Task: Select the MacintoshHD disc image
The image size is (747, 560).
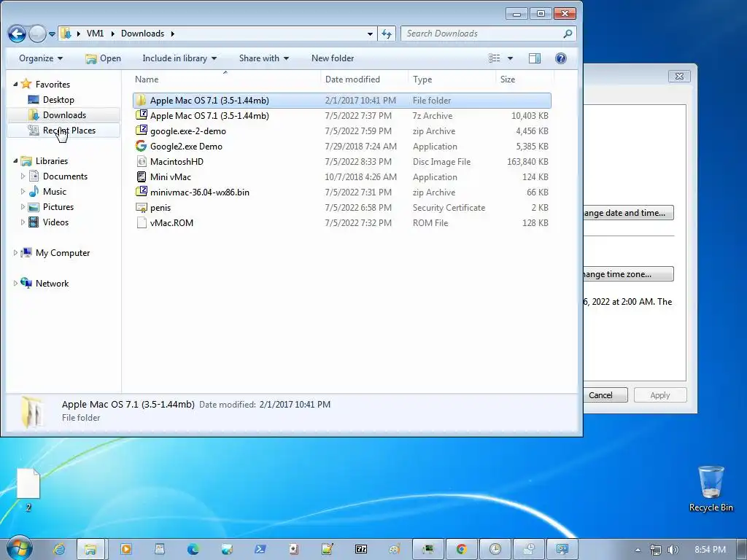Action: click(x=341, y=161)
